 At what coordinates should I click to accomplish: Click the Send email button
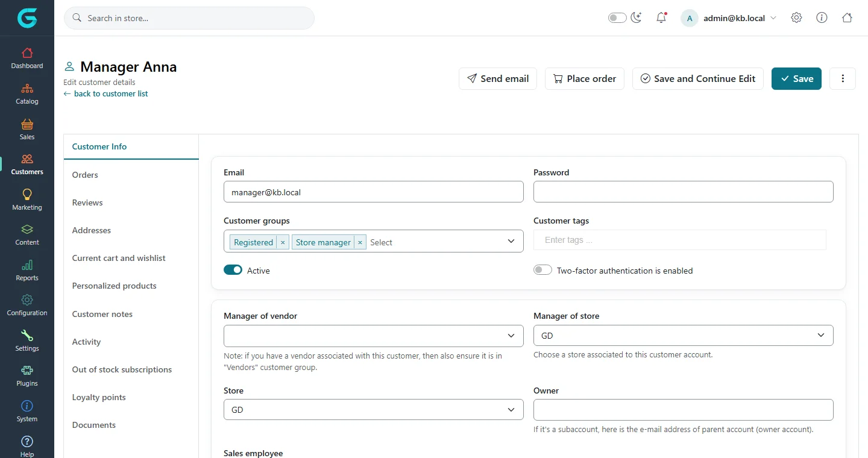(498, 78)
